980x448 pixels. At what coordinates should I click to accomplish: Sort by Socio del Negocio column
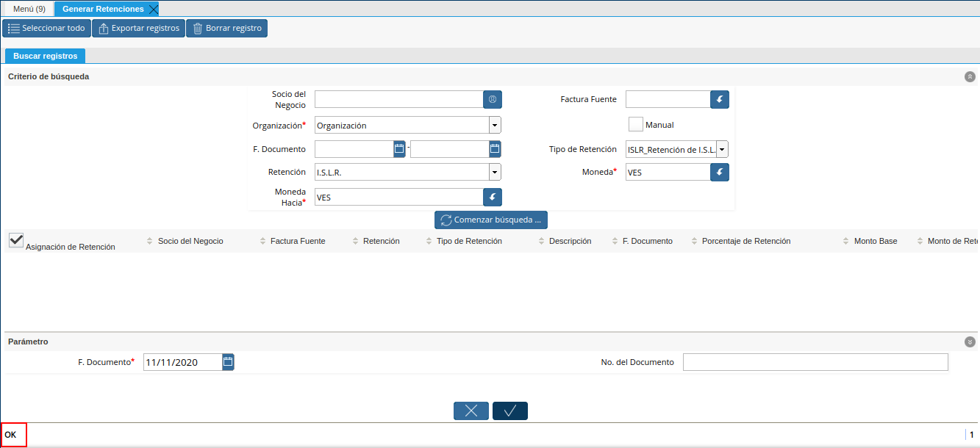pos(190,241)
